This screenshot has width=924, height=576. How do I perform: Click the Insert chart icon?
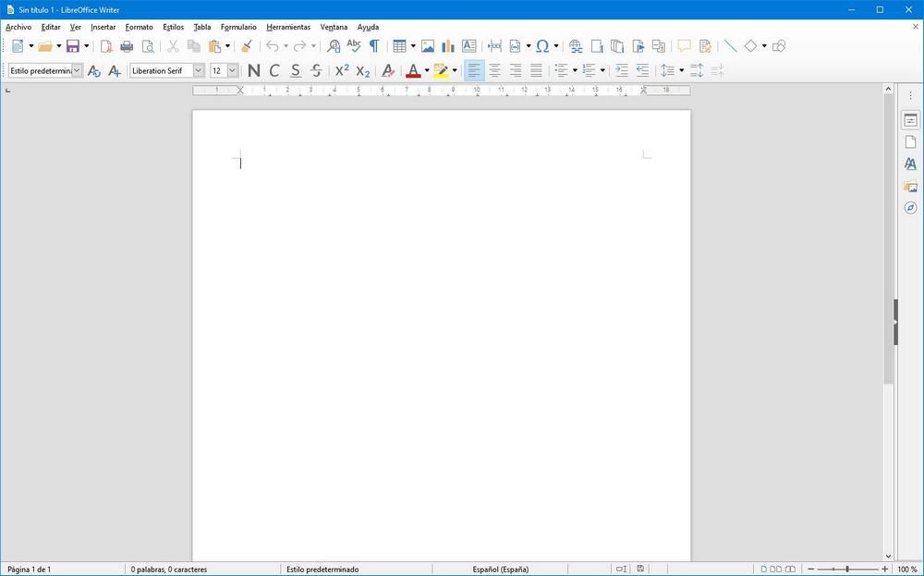coord(448,46)
